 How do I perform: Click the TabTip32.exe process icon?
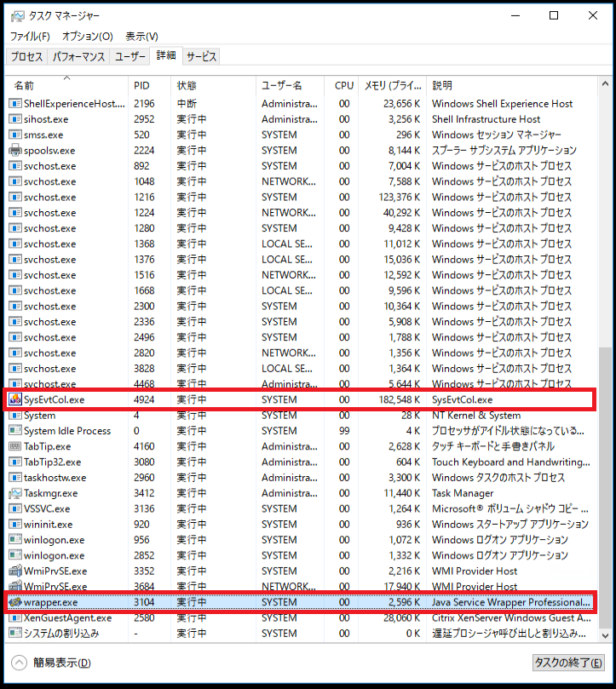[15, 462]
